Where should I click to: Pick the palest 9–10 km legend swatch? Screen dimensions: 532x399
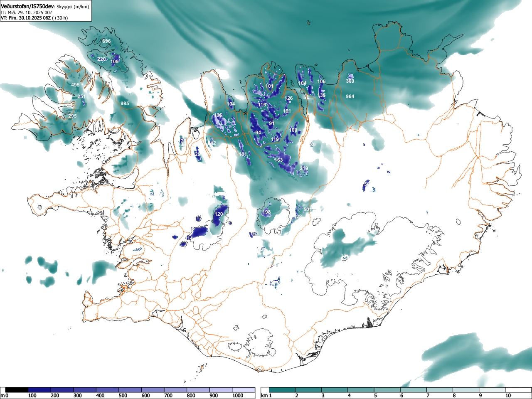tap(493, 390)
